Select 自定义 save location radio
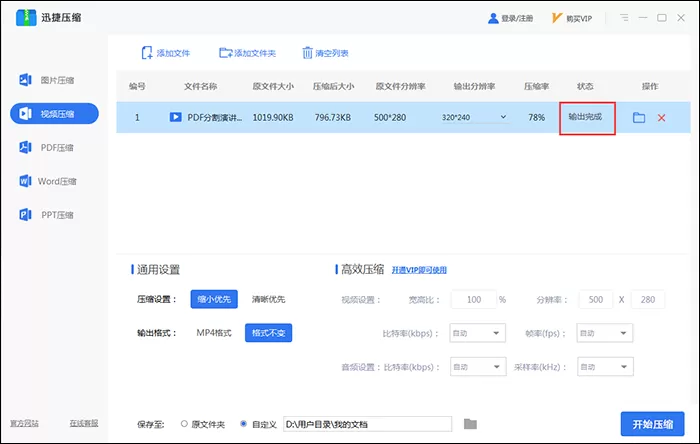The image size is (700, 444). (x=243, y=423)
